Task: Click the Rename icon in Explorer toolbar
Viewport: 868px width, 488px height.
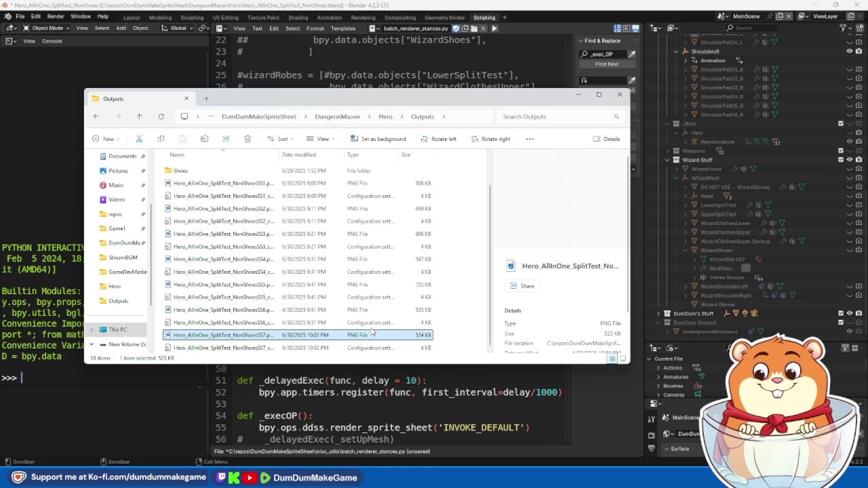Action: pos(204,139)
